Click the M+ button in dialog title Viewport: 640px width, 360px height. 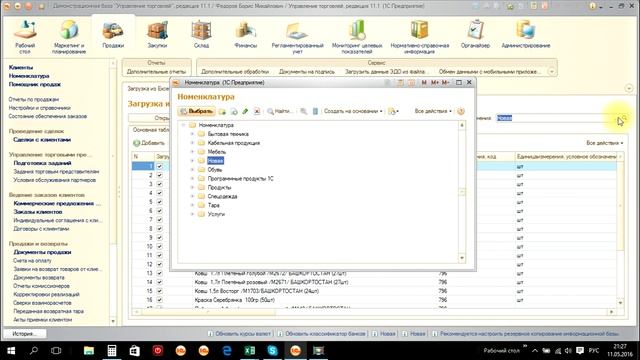(x=435, y=82)
